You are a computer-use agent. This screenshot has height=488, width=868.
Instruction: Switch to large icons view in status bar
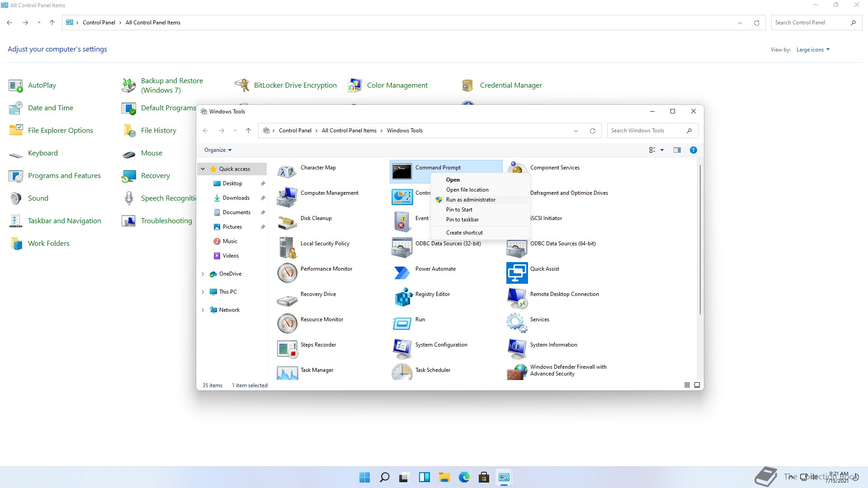697,385
